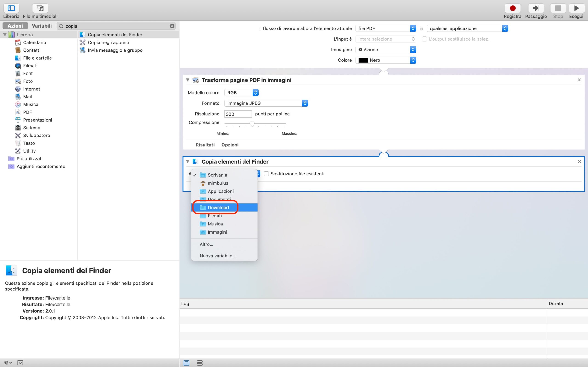
Task: Toggle the Libreria sidebar icon
Action: point(11,8)
